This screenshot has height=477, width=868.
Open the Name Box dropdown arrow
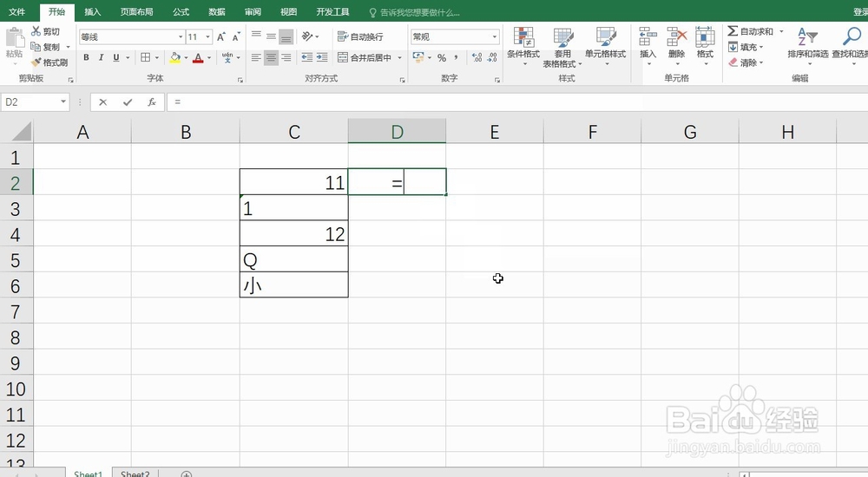click(x=63, y=101)
